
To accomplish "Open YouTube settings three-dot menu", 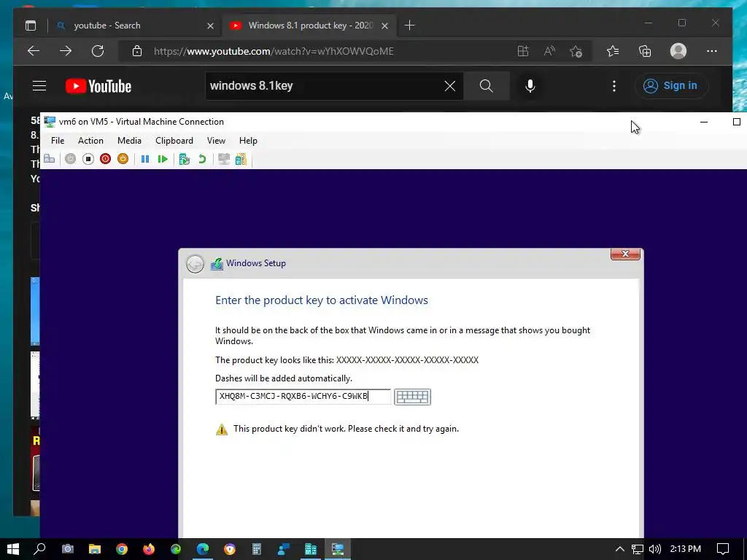I will tap(614, 86).
